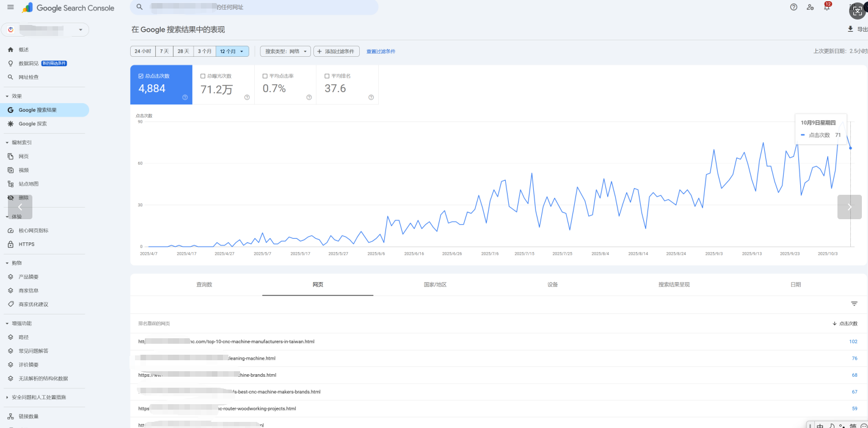Open the 搜索类型: 网络 dropdown
Image resolution: width=868 pixels, height=428 pixels.
[x=285, y=51]
